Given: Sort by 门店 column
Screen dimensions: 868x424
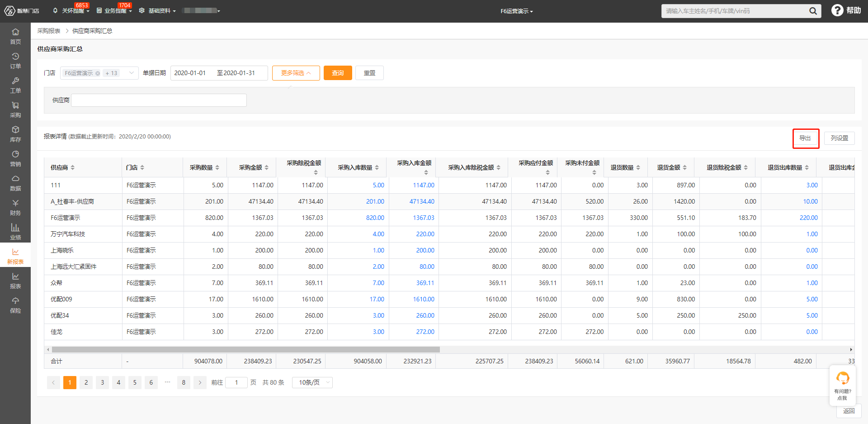Looking at the screenshot, I should point(142,167).
